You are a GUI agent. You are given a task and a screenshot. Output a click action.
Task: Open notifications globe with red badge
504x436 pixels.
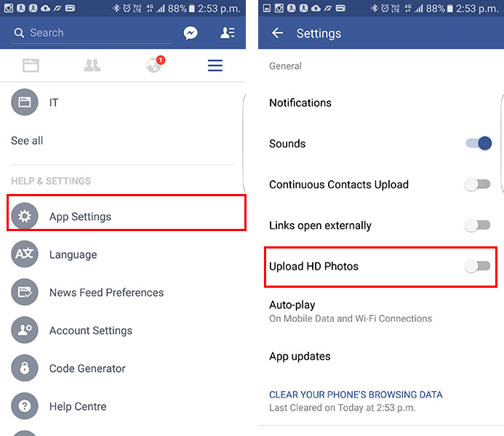[x=155, y=65]
